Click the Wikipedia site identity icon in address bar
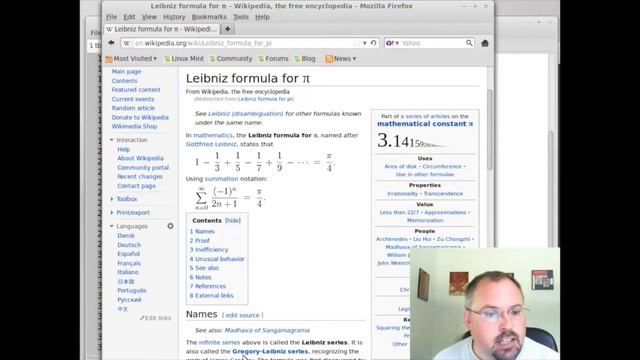Image resolution: width=640 pixels, height=360 pixels. [127, 43]
